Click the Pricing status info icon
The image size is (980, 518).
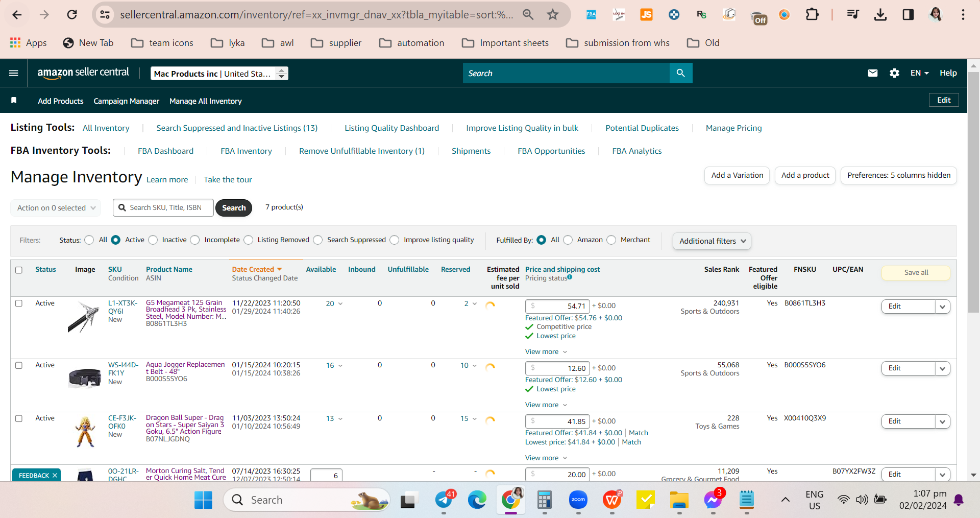570,277
